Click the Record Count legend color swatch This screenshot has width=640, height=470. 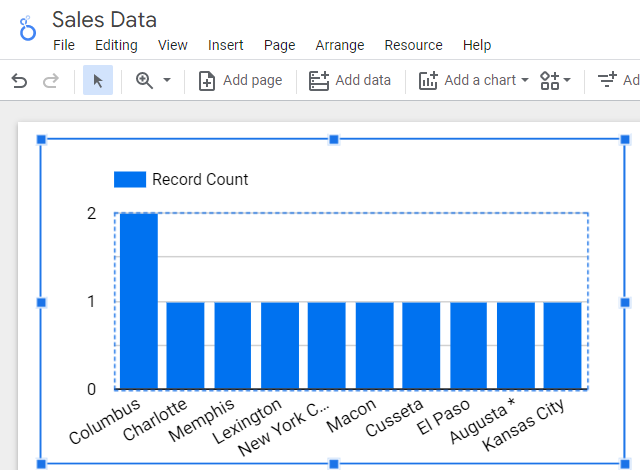[130, 180]
